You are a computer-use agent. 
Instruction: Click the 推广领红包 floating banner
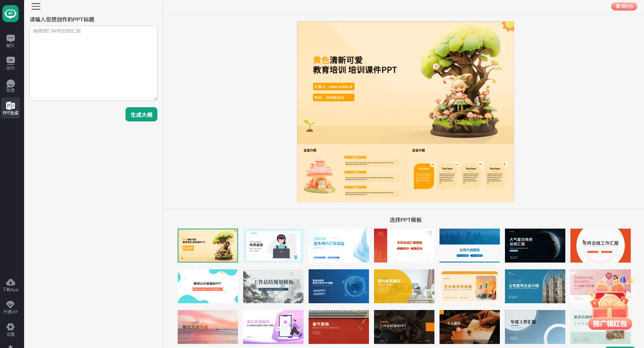coord(610,324)
